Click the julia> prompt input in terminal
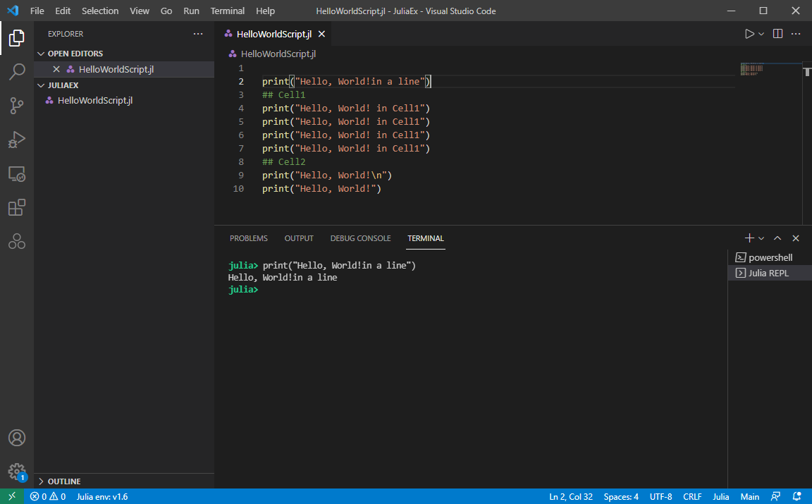 coord(243,289)
